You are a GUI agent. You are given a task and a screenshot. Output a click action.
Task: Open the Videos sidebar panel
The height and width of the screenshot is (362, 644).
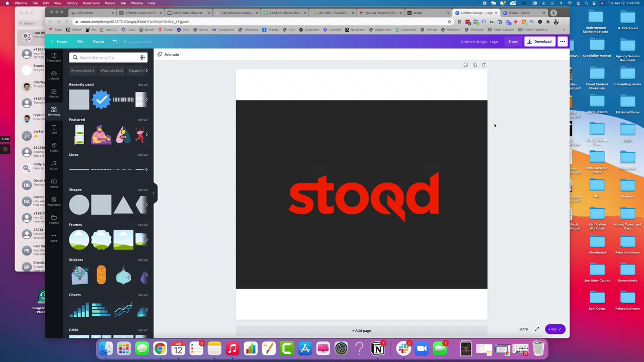pyautogui.click(x=54, y=183)
